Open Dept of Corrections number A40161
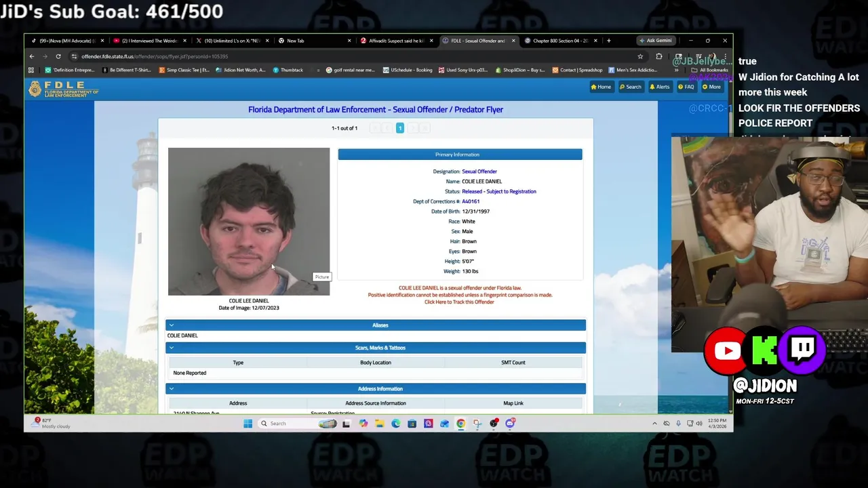 coord(471,201)
